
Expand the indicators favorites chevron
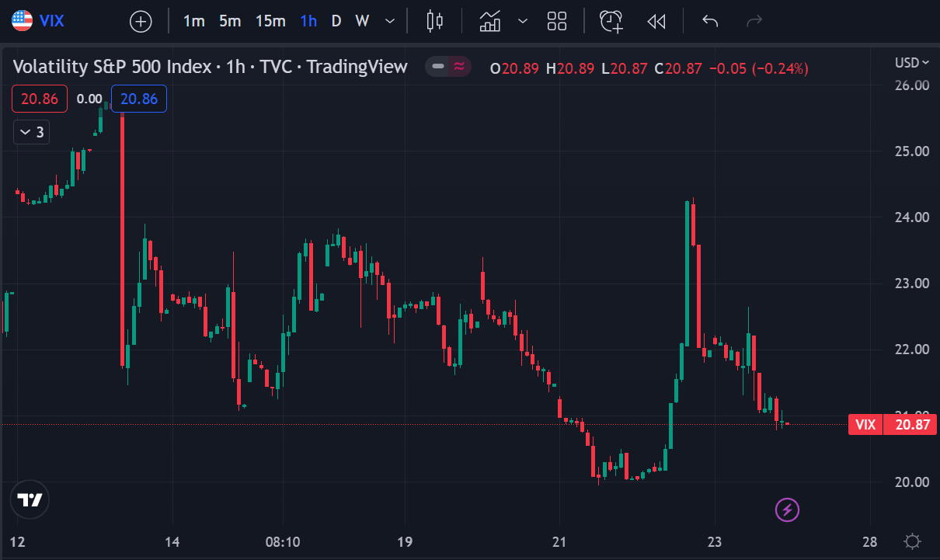coord(523,21)
